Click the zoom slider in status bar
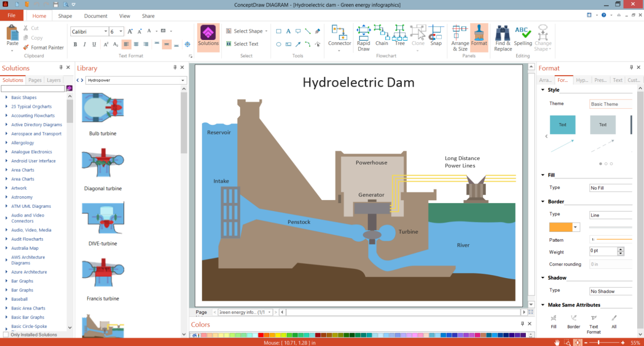This screenshot has width=644, height=346. [x=605, y=343]
